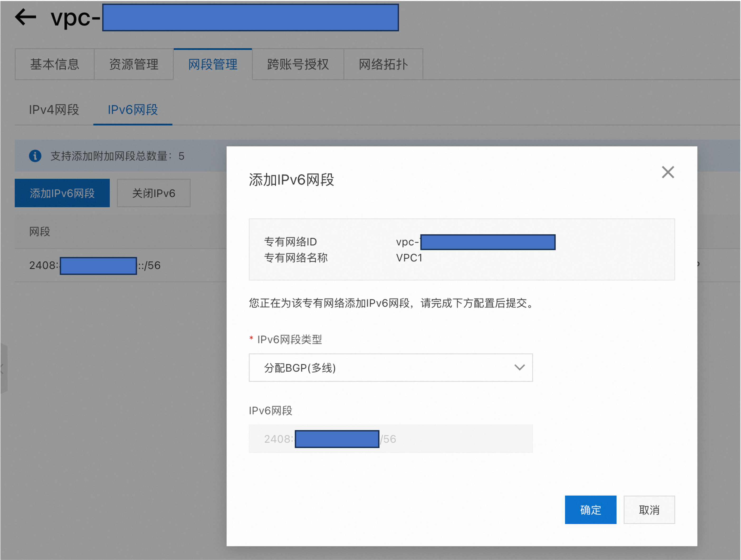Go back using the left arrow icon
741x560 pixels.
coord(26,17)
